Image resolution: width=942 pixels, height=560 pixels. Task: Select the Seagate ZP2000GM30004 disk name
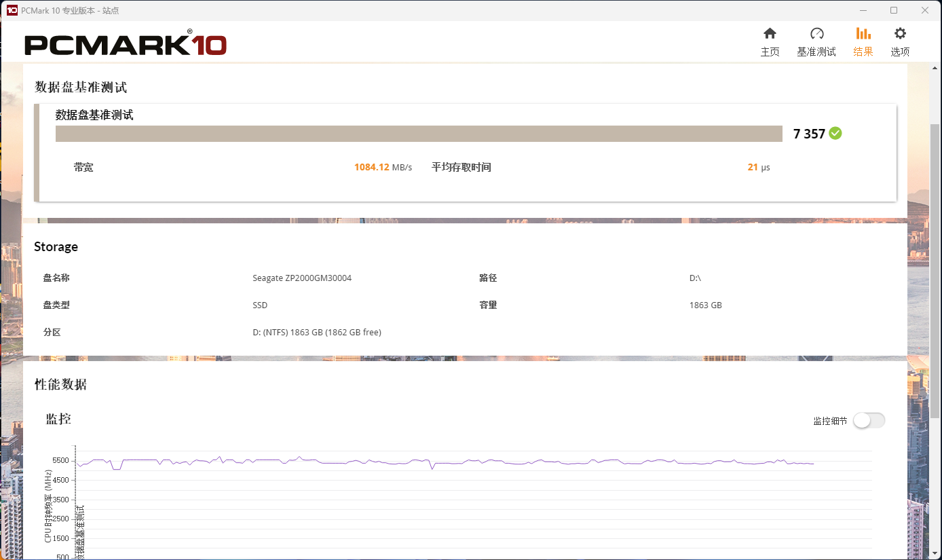[302, 278]
